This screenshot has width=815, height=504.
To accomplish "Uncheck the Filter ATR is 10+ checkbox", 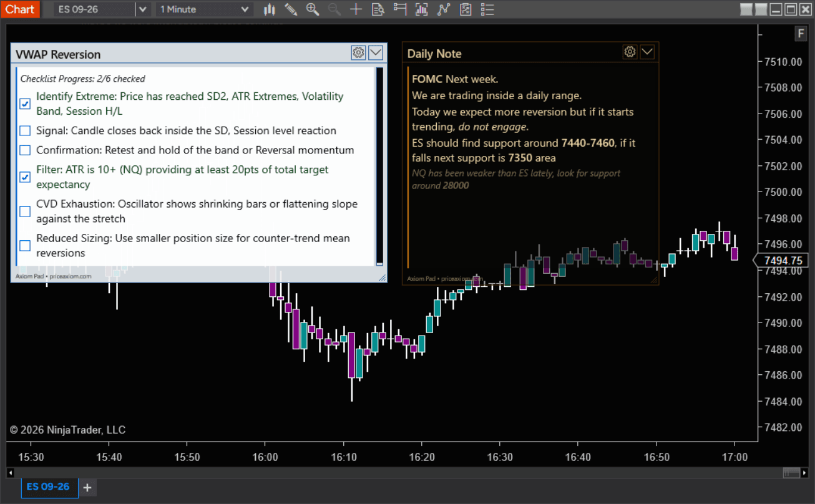I will (25, 177).
